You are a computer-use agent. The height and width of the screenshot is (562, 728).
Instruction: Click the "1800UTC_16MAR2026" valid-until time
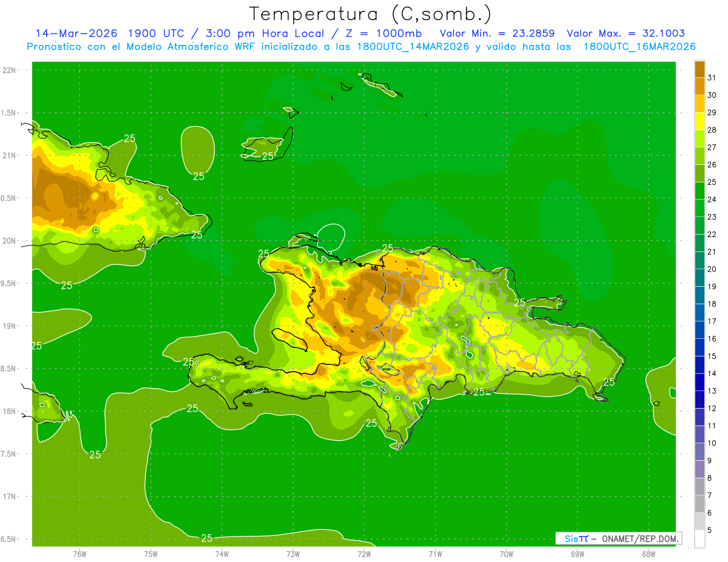pyautogui.click(x=639, y=47)
